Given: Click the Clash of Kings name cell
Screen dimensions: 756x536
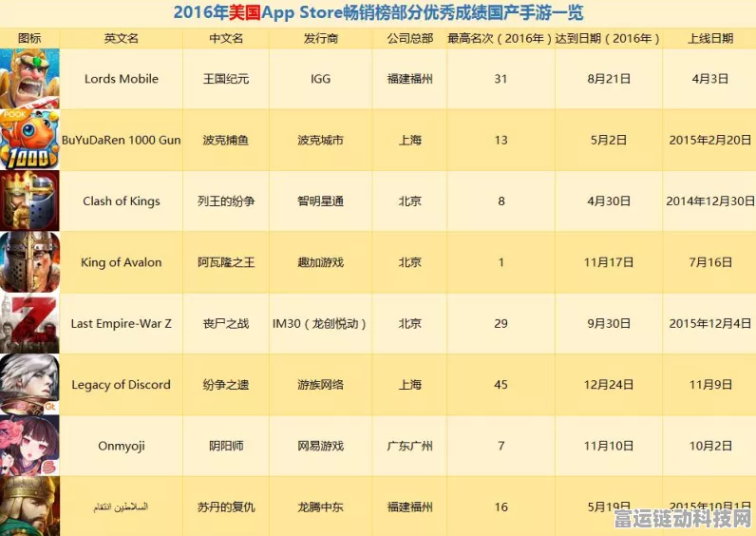Looking at the screenshot, I should 121,201.
